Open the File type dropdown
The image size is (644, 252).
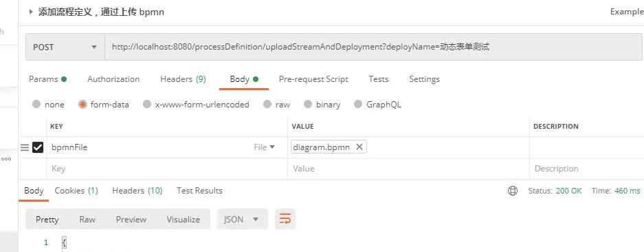pyautogui.click(x=264, y=147)
